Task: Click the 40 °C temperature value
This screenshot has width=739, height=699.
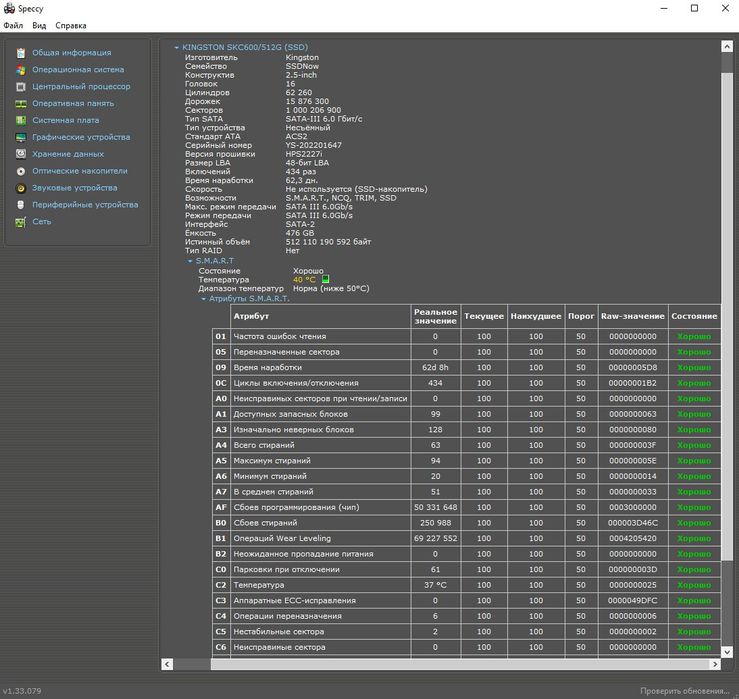Action: point(304,280)
